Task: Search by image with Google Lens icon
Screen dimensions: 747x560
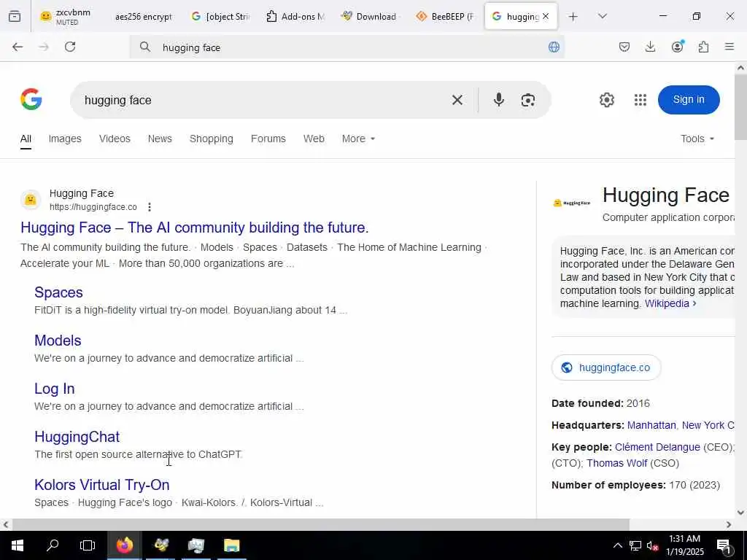Action: pos(528,100)
